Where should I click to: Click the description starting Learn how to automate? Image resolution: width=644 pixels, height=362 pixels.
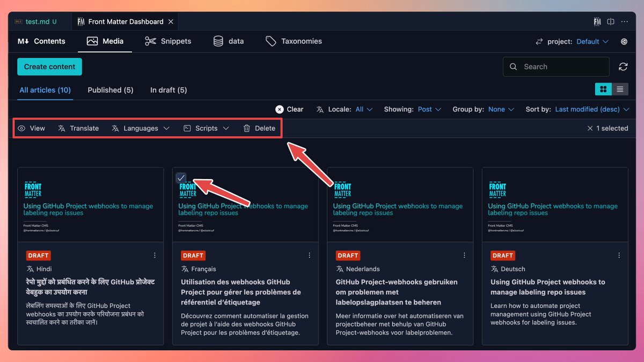click(x=541, y=314)
